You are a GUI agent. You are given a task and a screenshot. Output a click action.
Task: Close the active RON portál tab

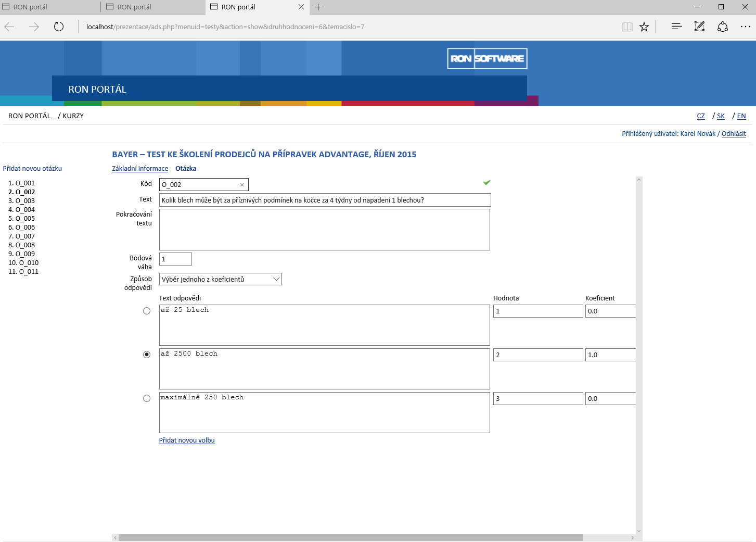point(301,7)
